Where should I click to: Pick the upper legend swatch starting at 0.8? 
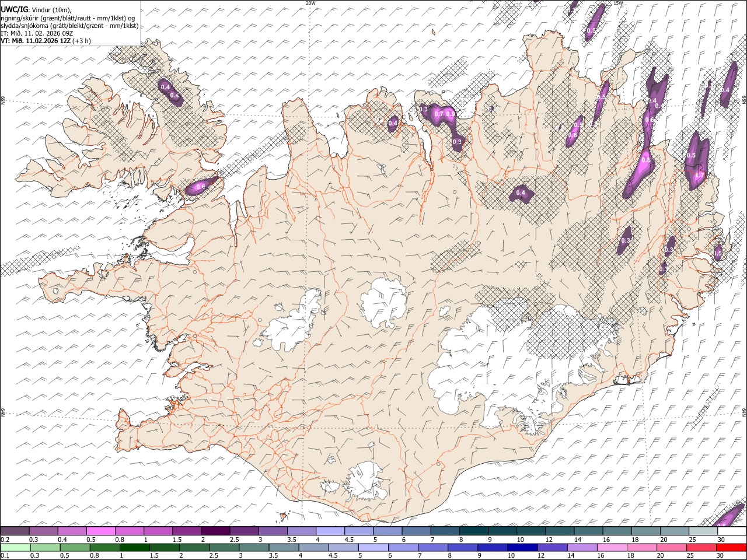tap(130, 531)
